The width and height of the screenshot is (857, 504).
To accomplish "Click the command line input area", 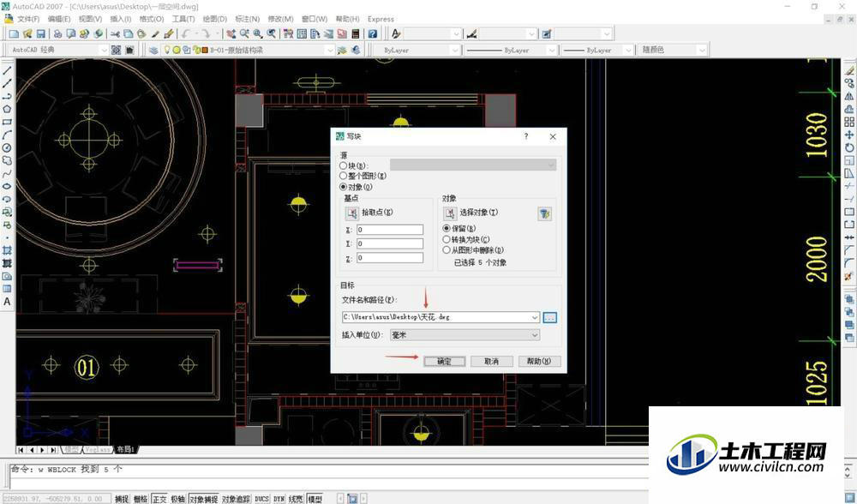I will (x=328, y=482).
